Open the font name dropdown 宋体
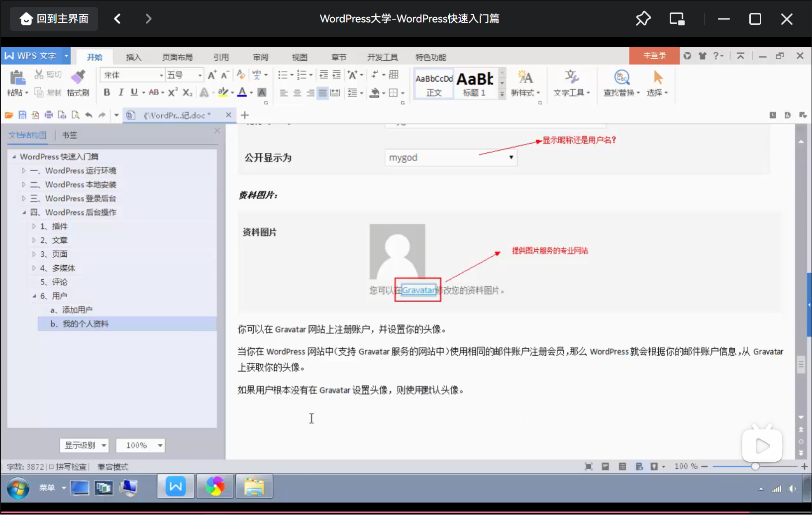The width and height of the screenshot is (812, 515). pyautogui.click(x=161, y=75)
